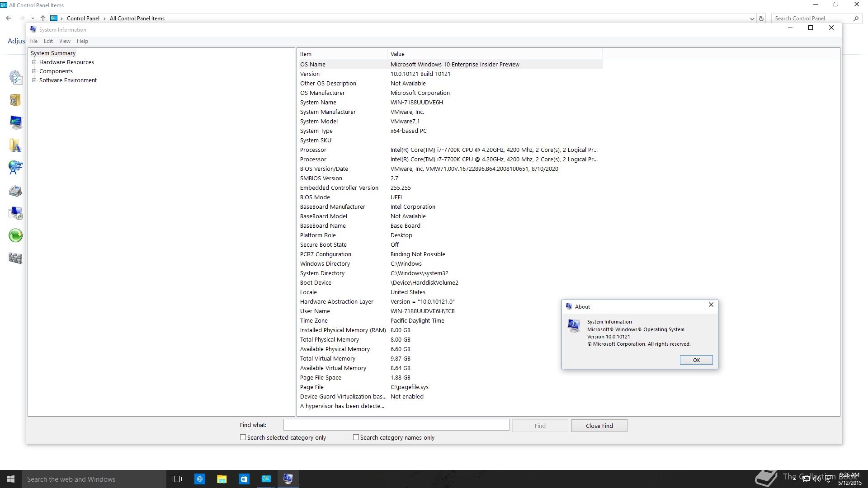Click the taskbar search box

click(x=94, y=479)
